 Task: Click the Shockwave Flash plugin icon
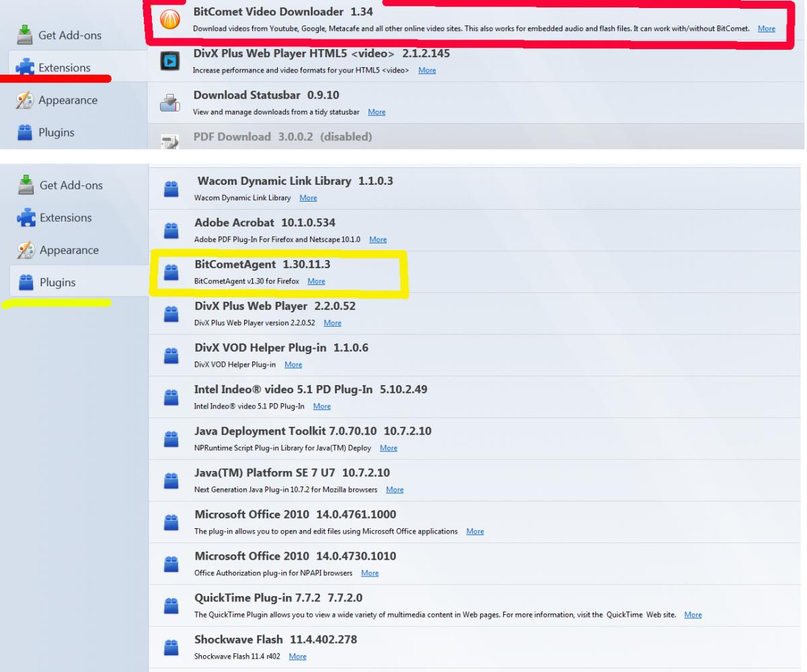(x=171, y=647)
